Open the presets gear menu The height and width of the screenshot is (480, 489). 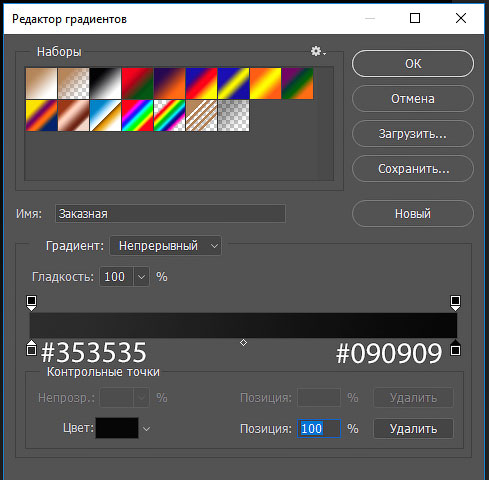318,51
